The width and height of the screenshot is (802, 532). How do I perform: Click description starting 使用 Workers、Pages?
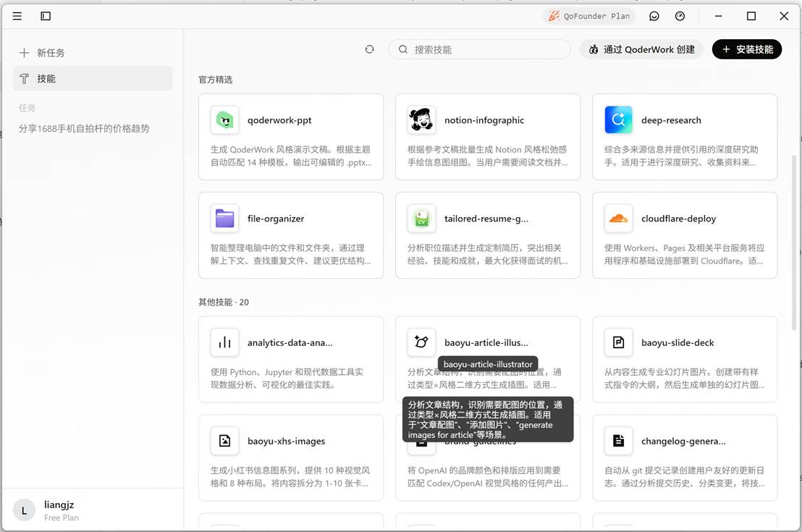tap(684, 254)
